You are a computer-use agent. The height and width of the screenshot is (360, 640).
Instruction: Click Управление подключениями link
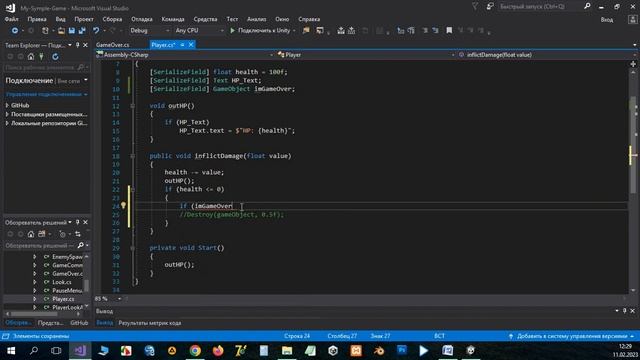tap(44, 94)
